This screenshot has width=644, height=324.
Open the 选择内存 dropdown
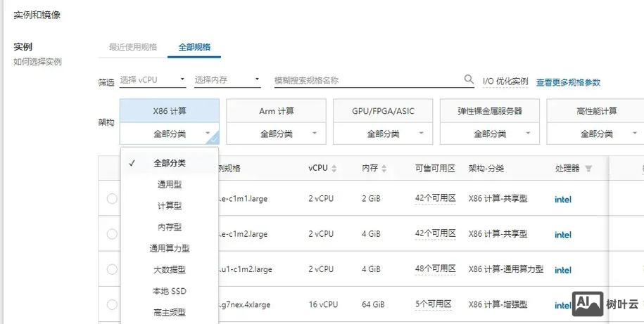pyautogui.click(x=227, y=80)
